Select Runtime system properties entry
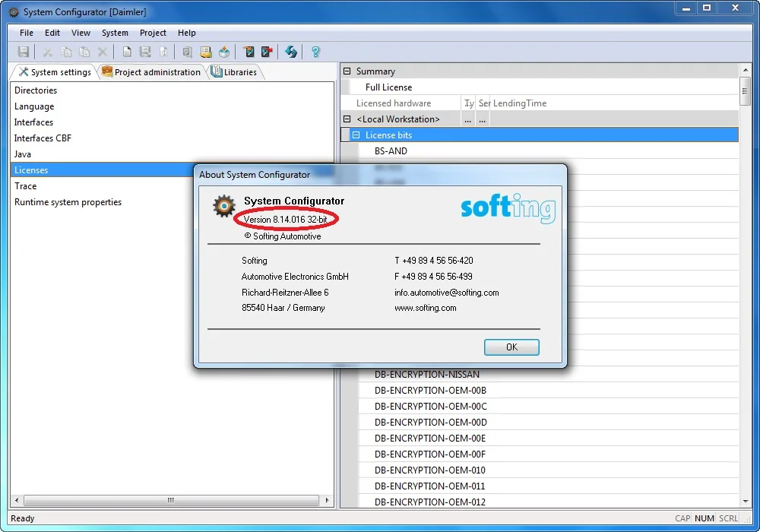760x532 pixels. (x=102, y=202)
